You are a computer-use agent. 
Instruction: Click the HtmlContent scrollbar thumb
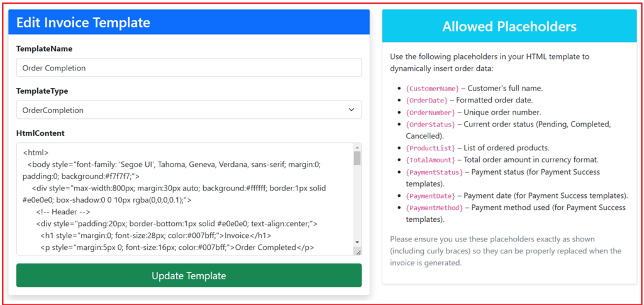[x=357, y=158]
